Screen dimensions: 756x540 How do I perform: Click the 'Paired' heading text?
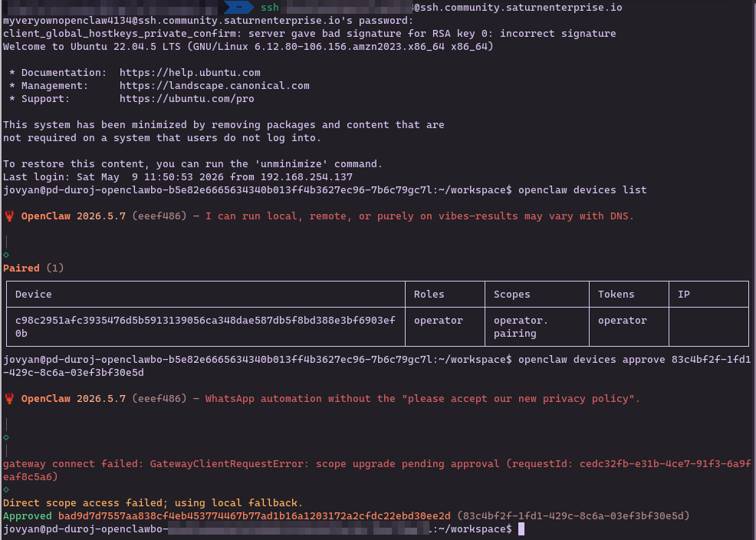(x=21, y=268)
